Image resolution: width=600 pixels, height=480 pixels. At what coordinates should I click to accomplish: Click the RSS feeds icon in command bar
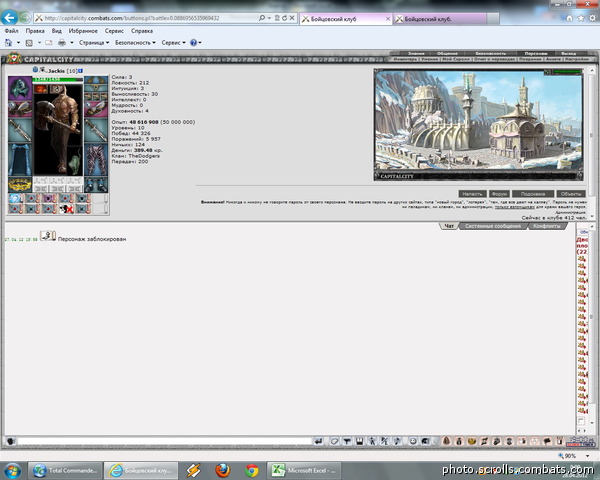pyautogui.click(x=29, y=43)
